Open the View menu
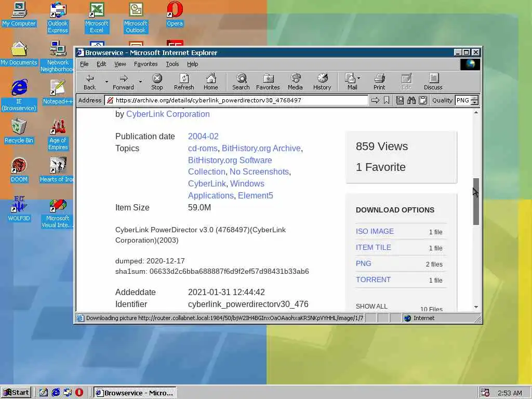 (x=120, y=64)
